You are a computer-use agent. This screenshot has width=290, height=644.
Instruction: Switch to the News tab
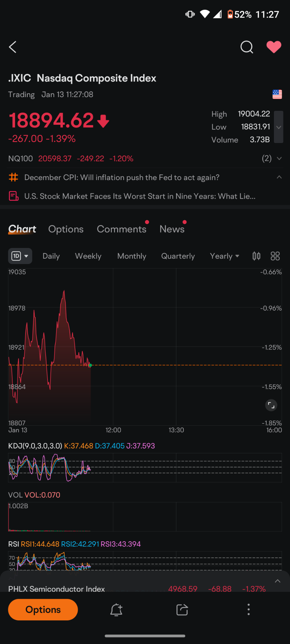click(172, 229)
